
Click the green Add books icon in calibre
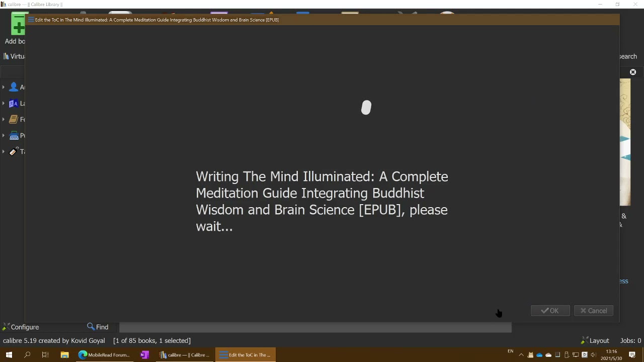pyautogui.click(x=18, y=24)
